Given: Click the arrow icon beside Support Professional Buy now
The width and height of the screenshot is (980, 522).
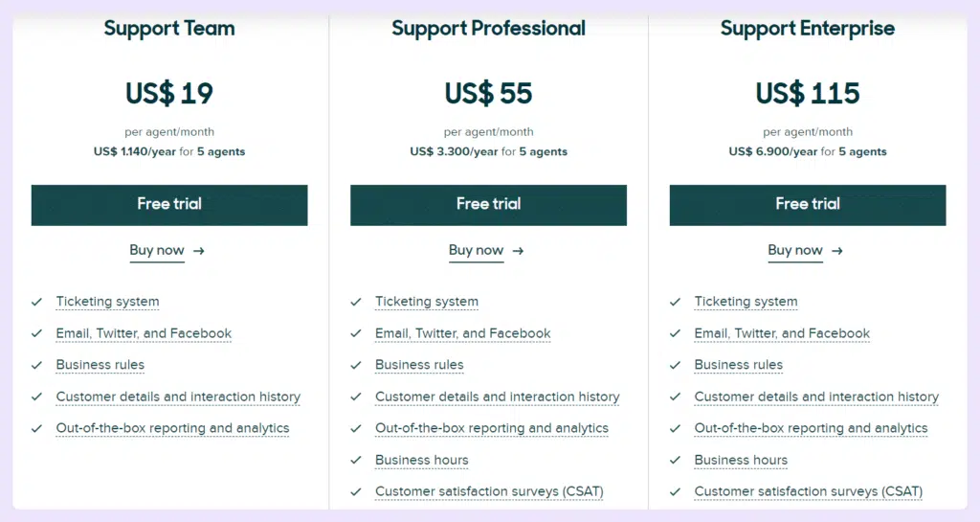Looking at the screenshot, I should coord(518,251).
